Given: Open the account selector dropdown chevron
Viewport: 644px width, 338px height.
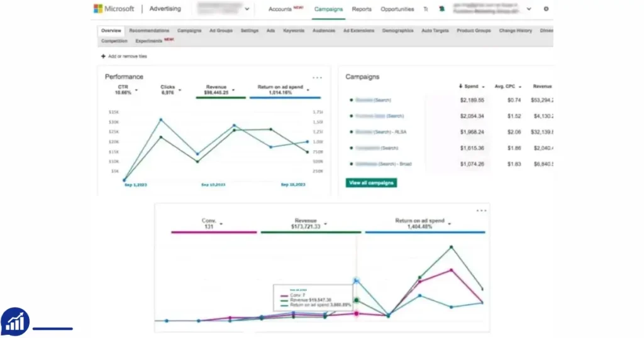Looking at the screenshot, I should [247, 9].
